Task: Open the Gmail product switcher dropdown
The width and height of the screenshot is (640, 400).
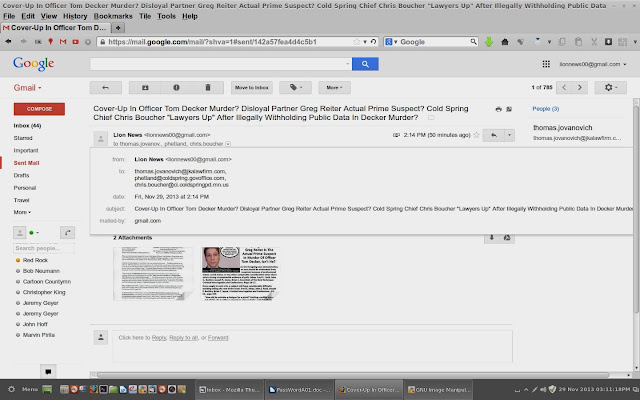Action: (27, 88)
